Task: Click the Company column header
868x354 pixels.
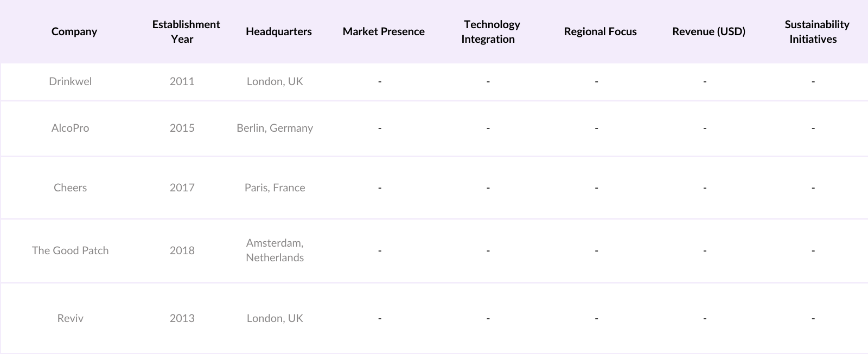Action: point(74,31)
